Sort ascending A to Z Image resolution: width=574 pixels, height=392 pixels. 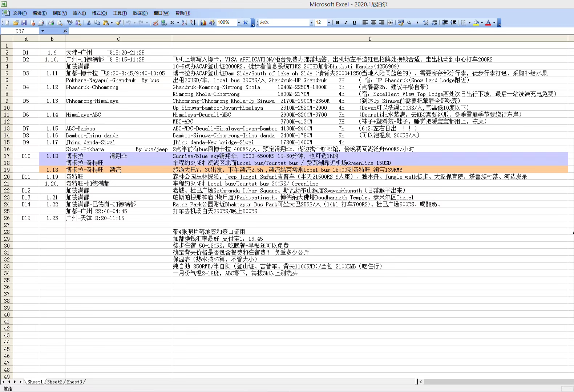tap(184, 23)
